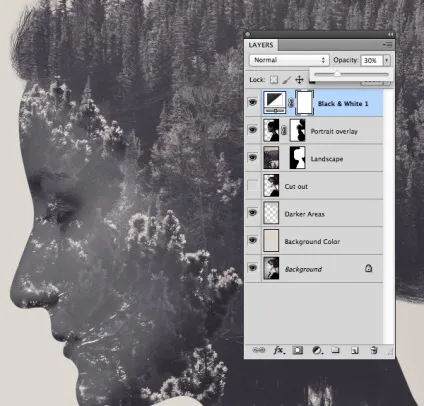The image size is (424, 406).
Task: Select the LAYERS tab
Action: tap(261, 45)
